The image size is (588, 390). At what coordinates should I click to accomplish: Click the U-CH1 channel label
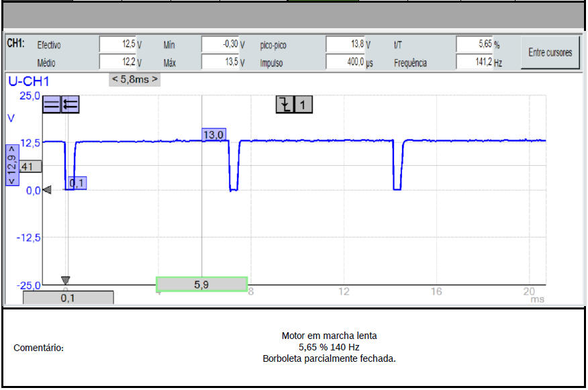28,82
